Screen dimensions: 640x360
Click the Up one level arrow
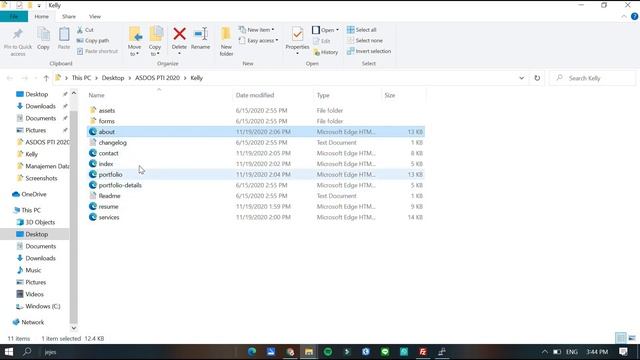46,78
